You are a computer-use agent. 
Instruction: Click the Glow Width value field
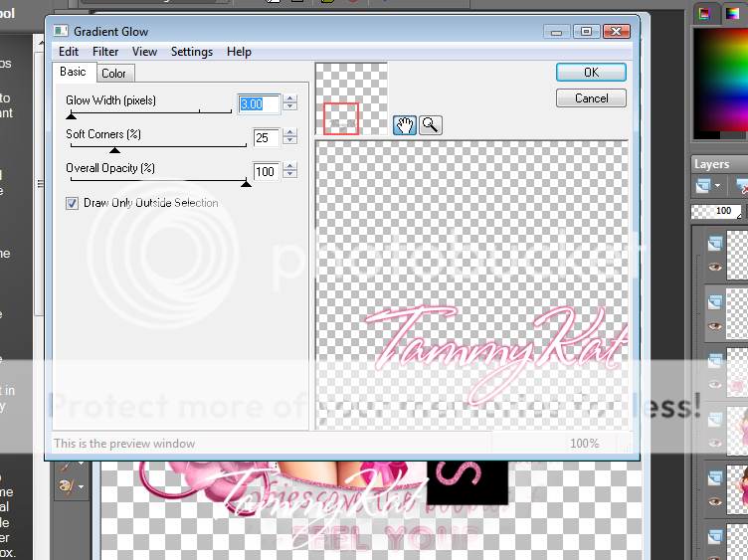pos(259,103)
